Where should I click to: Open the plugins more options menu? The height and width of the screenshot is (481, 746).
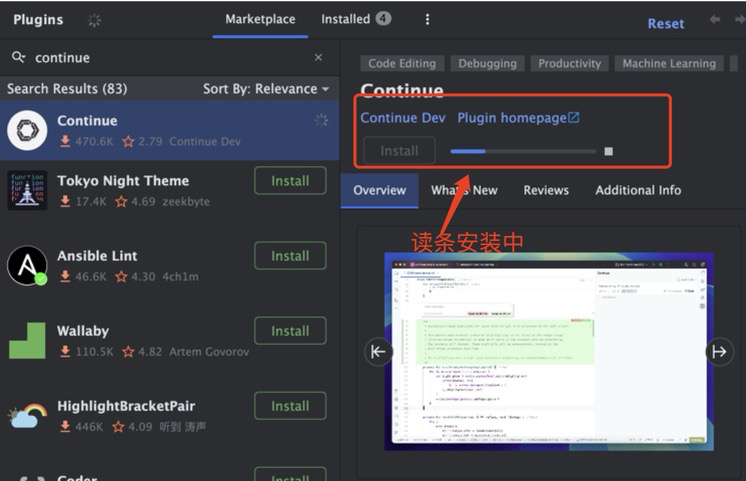coord(427,20)
